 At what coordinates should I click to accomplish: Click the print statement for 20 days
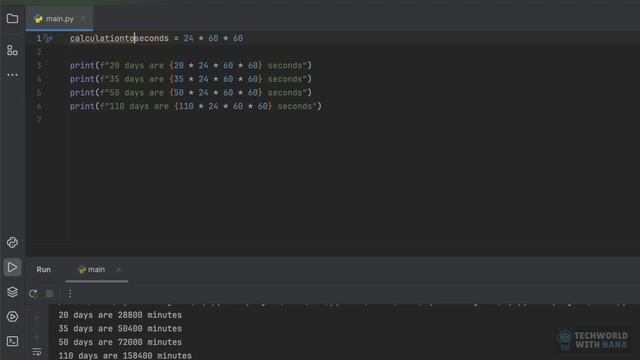[x=191, y=65]
